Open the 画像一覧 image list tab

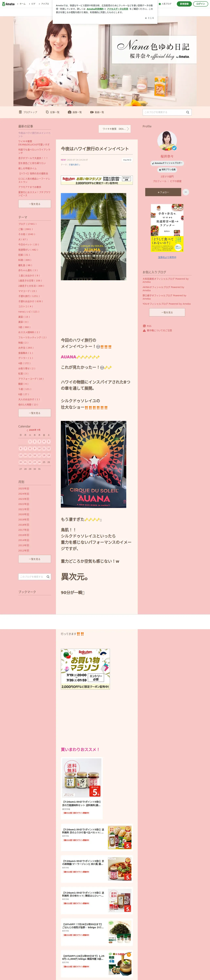pos(75,112)
